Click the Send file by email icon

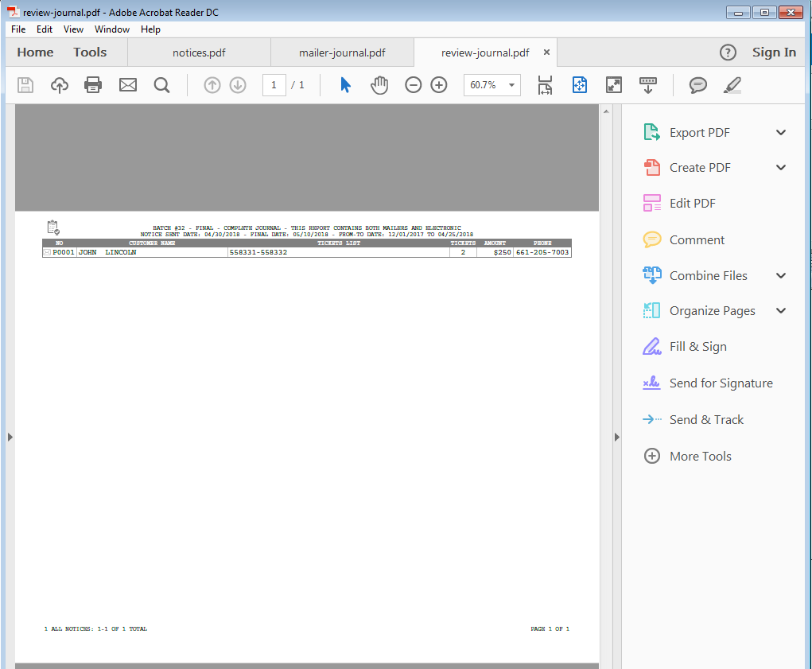click(x=128, y=85)
